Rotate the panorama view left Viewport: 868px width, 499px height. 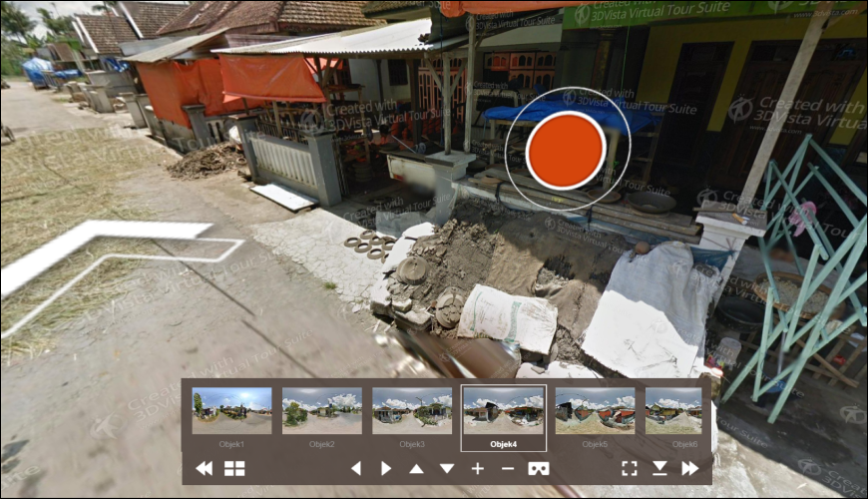tap(355, 468)
